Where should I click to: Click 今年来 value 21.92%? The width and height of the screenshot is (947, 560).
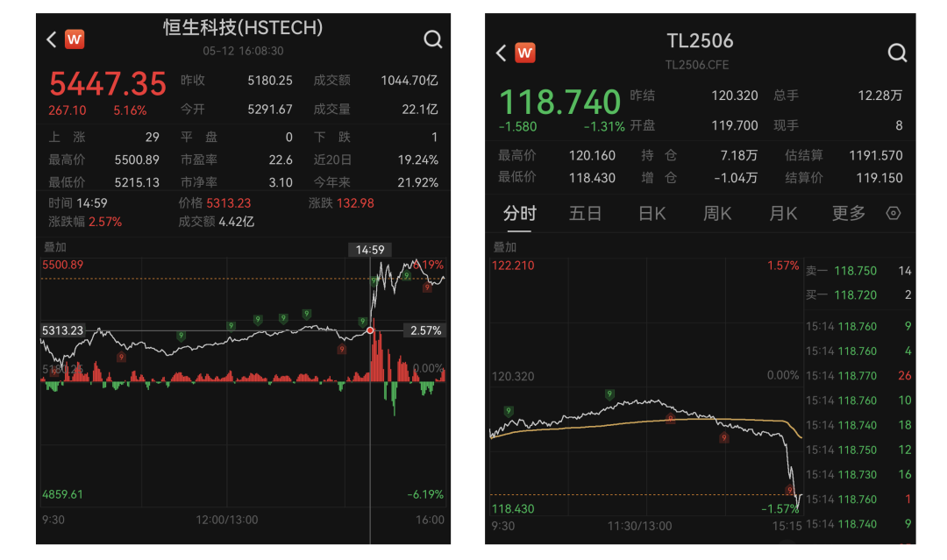(418, 183)
